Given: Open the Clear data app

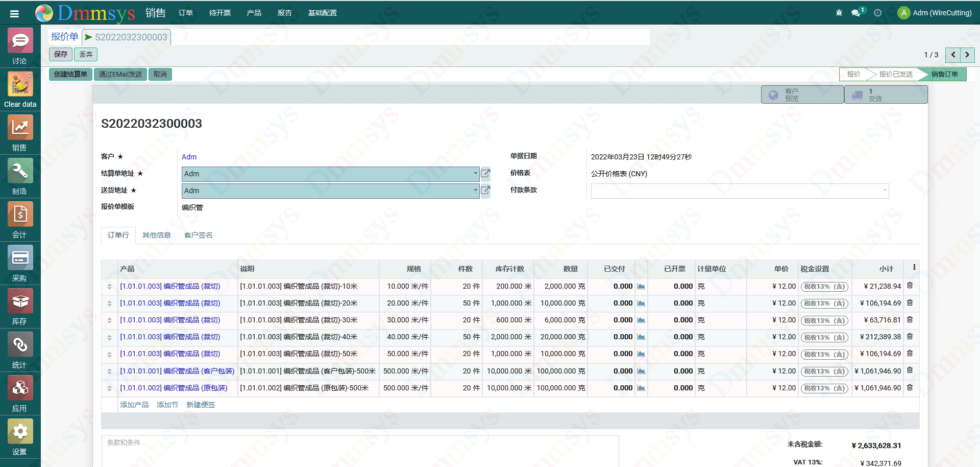Looking at the screenshot, I should coord(20,89).
